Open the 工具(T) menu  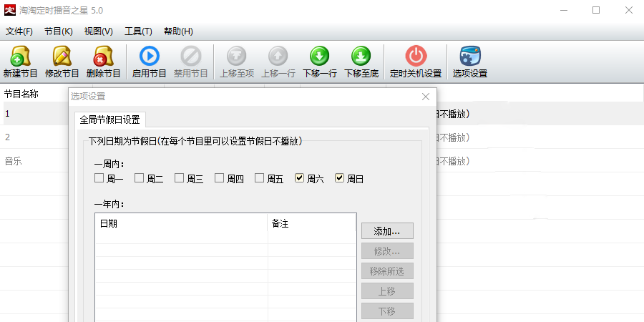[138, 31]
